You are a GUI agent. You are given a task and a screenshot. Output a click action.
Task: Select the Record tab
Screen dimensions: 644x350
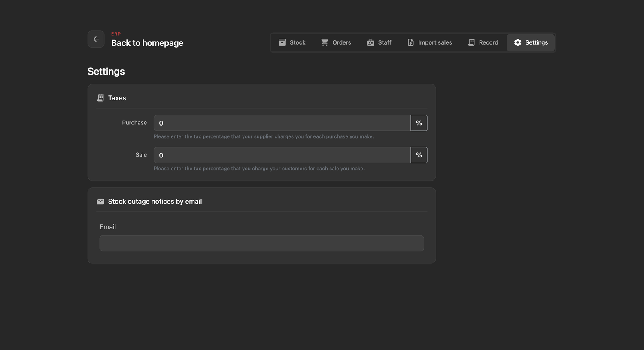click(x=483, y=42)
